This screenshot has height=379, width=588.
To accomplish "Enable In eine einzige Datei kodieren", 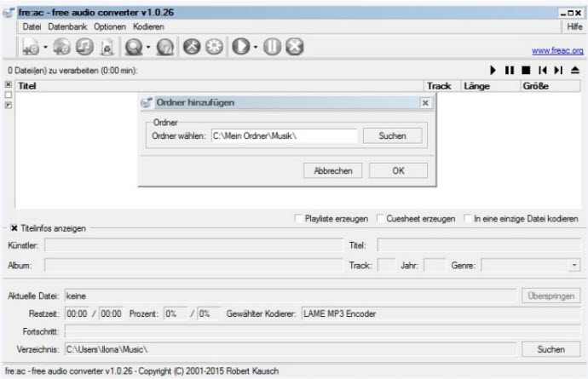I will pos(468,218).
